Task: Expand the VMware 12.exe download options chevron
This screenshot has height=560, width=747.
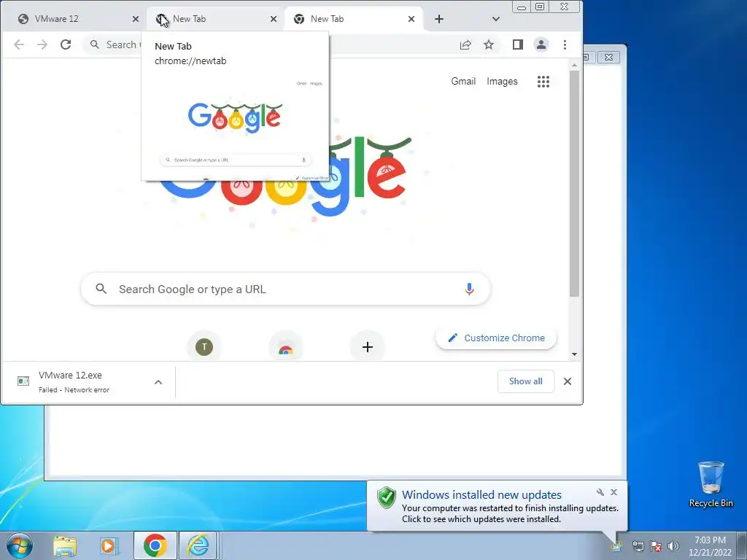Action: (x=158, y=382)
